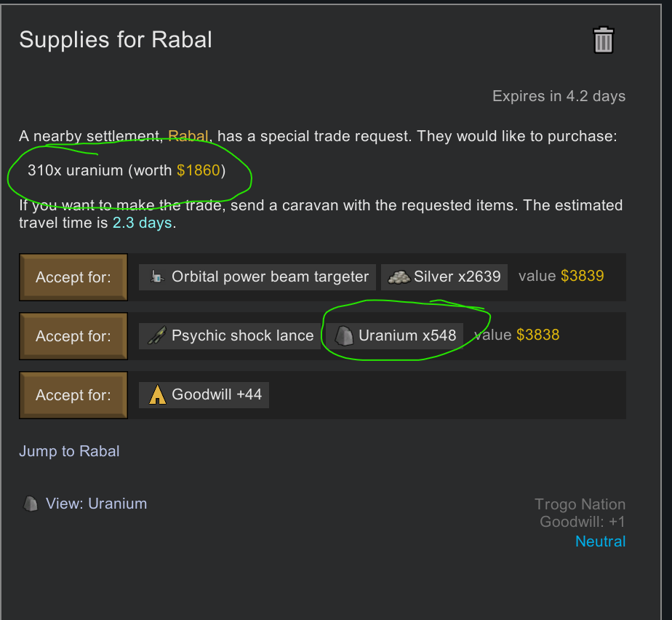This screenshot has width=672, height=620.
Task: Accept for psychic shock lance and uranium
Action: pos(73,336)
